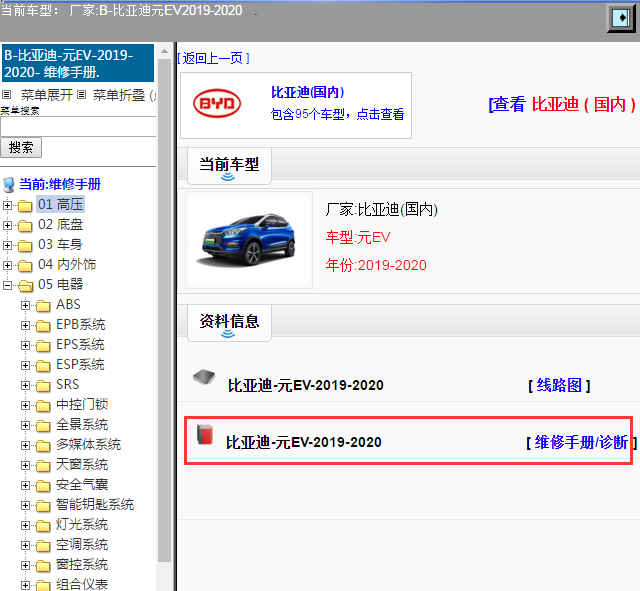
Task: Open the 维修手册/诊断 link
Action: pyautogui.click(x=581, y=442)
